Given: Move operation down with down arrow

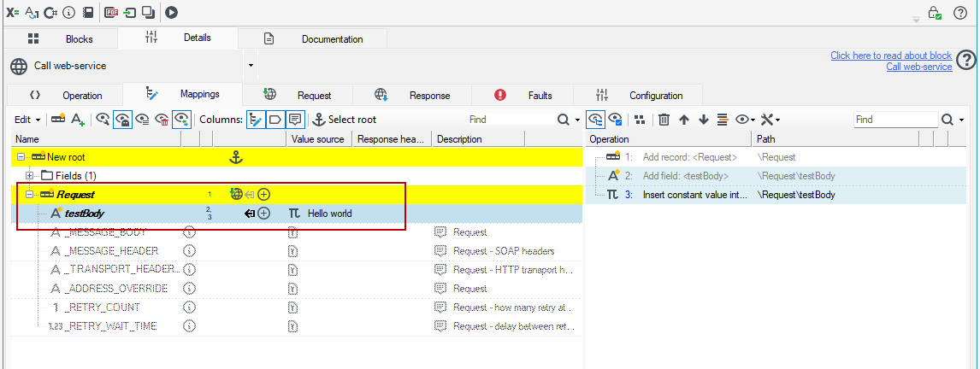Looking at the screenshot, I should point(703,120).
